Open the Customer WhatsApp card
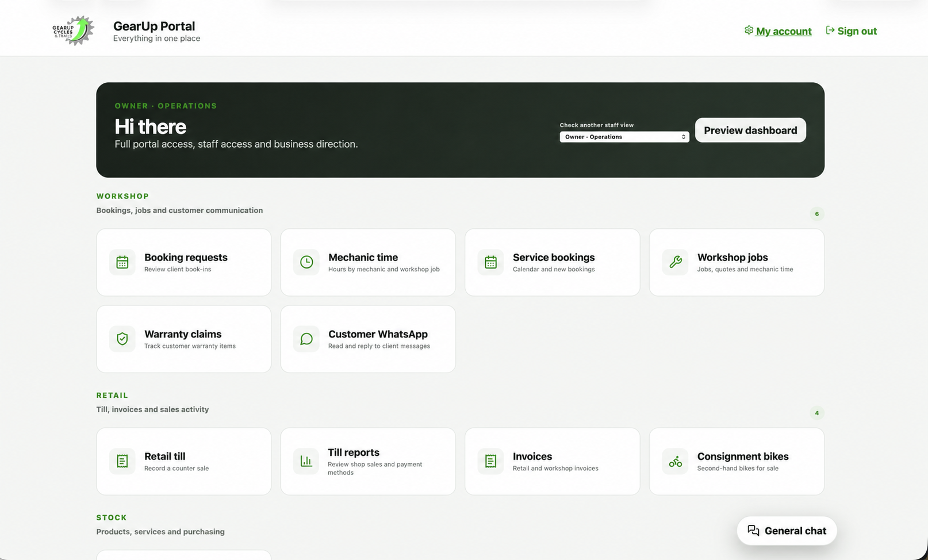Viewport: 928px width, 560px height. coord(368,339)
